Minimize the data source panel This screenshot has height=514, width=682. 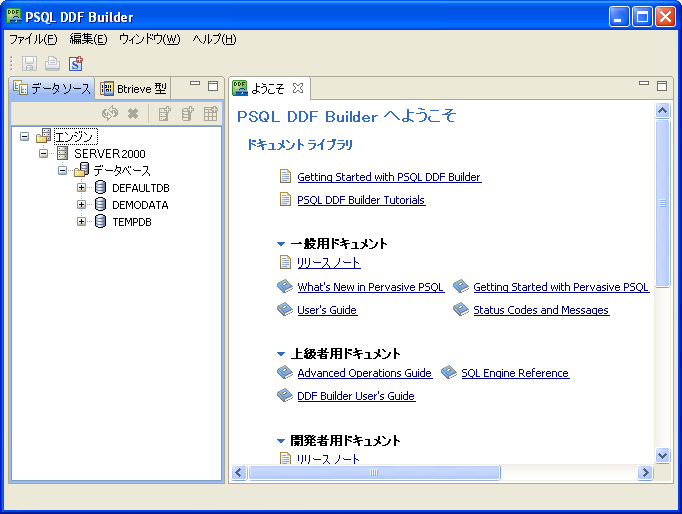click(x=195, y=86)
